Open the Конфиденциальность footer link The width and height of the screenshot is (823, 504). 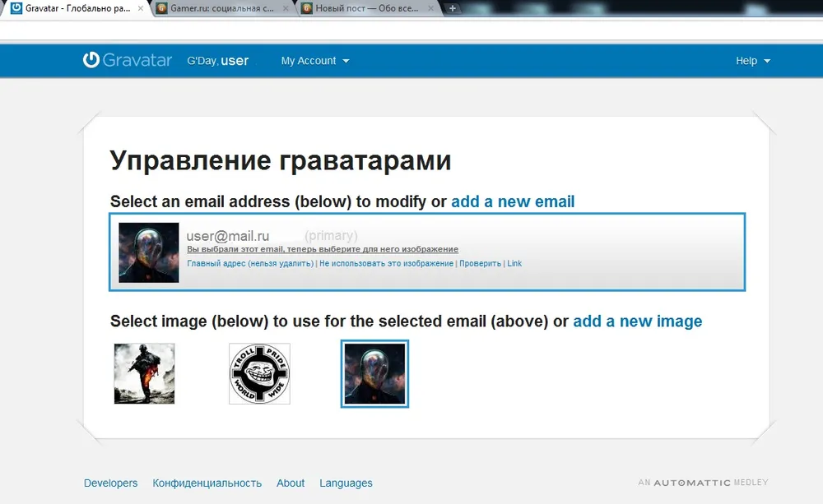pyautogui.click(x=207, y=483)
